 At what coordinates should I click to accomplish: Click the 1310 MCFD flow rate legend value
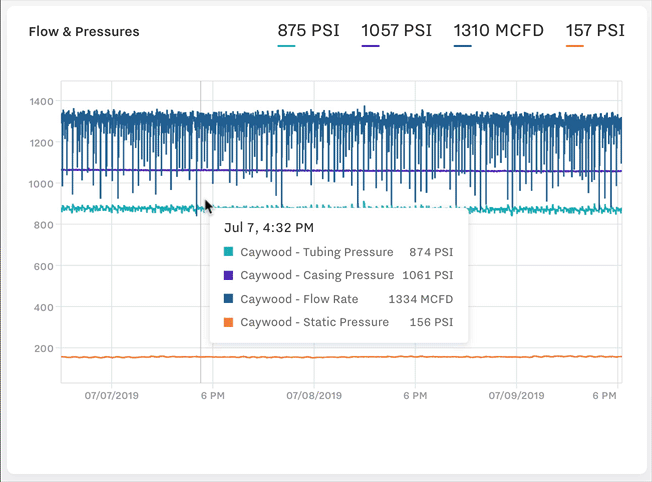(x=498, y=30)
